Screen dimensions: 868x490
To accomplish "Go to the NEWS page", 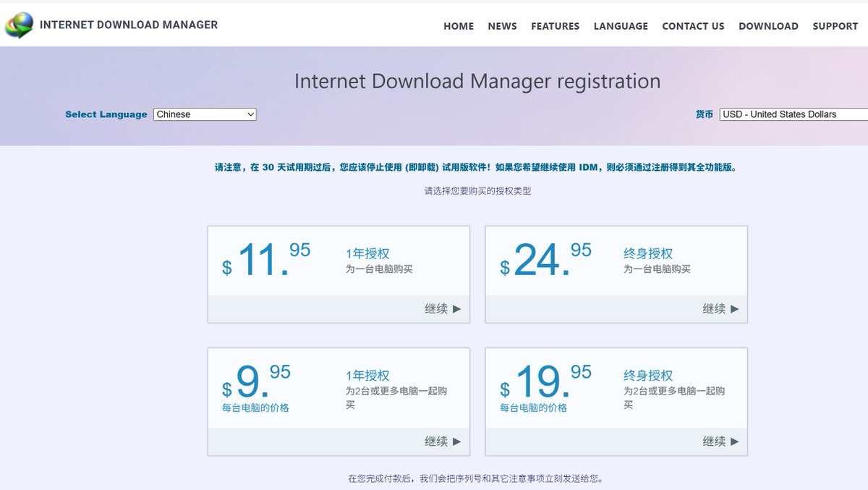I will pyautogui.click(x=502, y=26).
